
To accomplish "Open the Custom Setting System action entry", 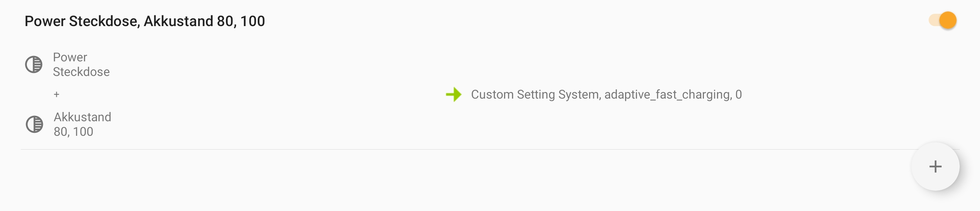I will (x=606, y=95).
